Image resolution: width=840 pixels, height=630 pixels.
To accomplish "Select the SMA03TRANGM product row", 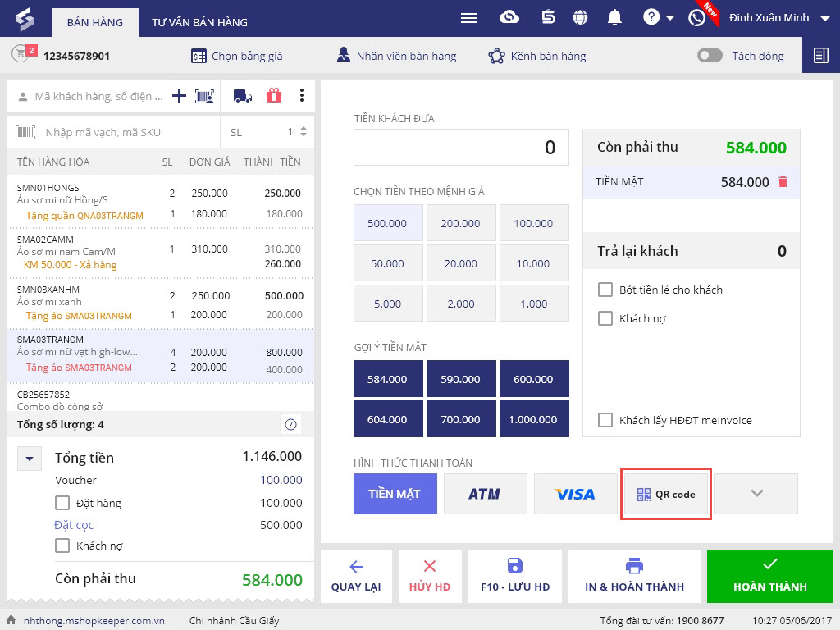I will click(160, 354).
